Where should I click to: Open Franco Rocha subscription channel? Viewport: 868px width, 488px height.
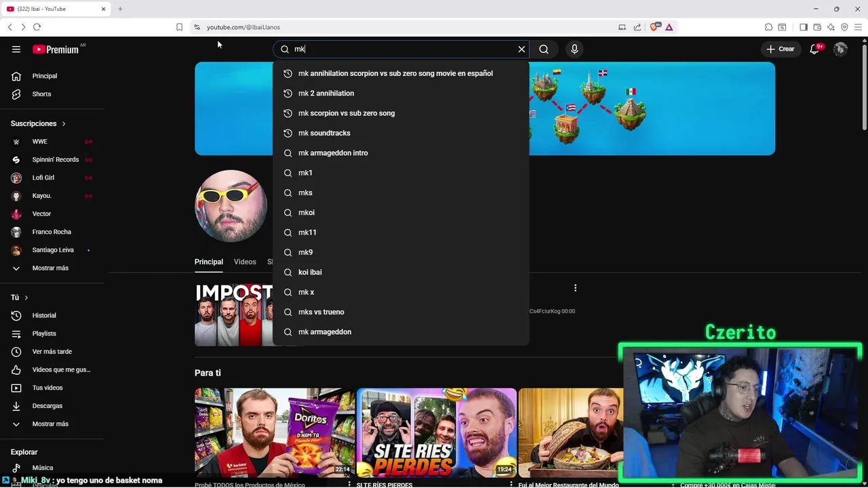point(52,232)
